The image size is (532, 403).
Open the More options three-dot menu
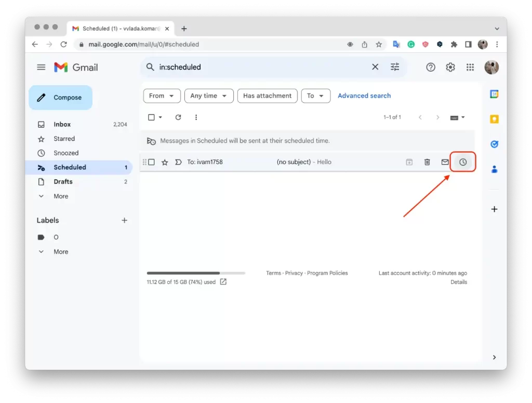click(x=196, y=117)
